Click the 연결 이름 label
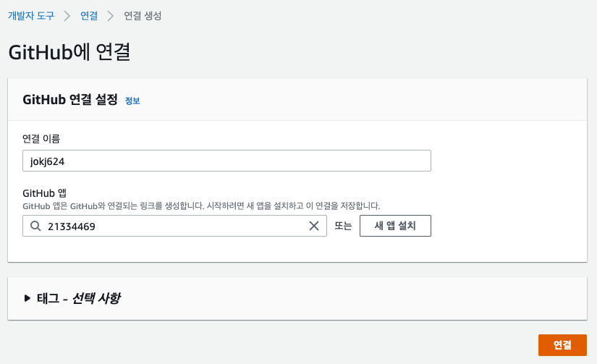Screen dimensions: 597x364 coord(41,139)
